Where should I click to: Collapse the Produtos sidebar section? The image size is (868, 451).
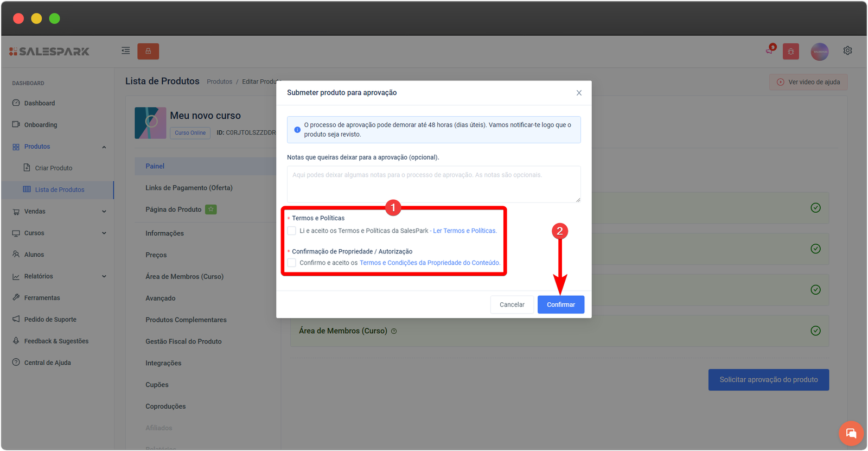pos(104,147)
